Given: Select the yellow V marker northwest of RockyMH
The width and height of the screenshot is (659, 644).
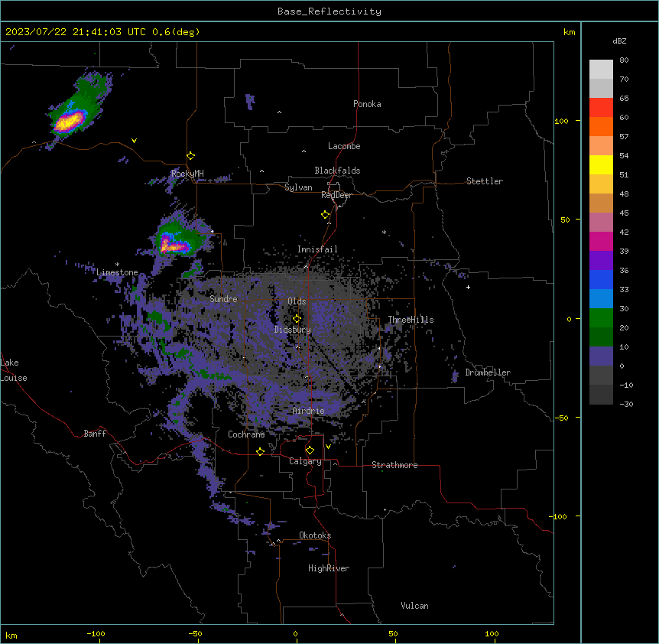Looking at the screenshot, I should pos(134,141).
